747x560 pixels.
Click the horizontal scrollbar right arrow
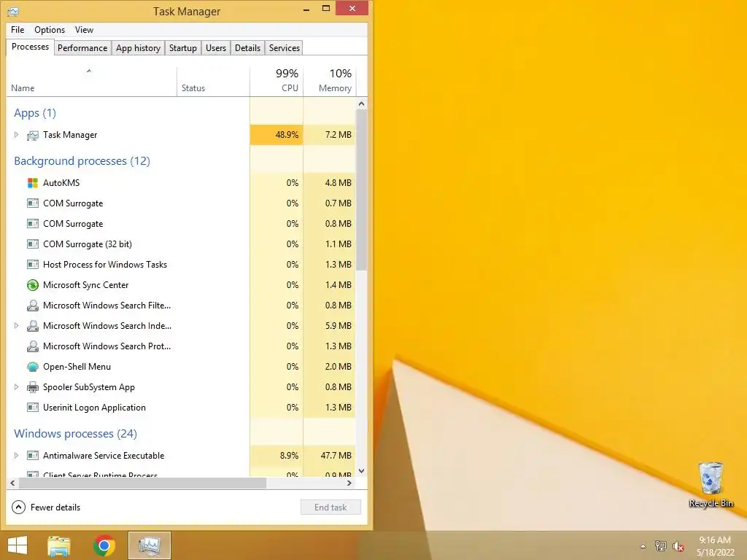[349, 483]
